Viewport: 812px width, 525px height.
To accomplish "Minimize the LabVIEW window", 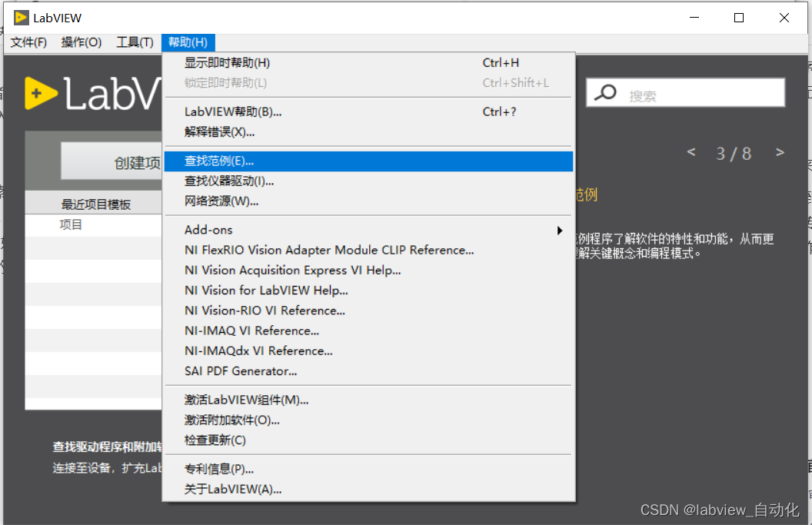I will (x=694, y=18).
